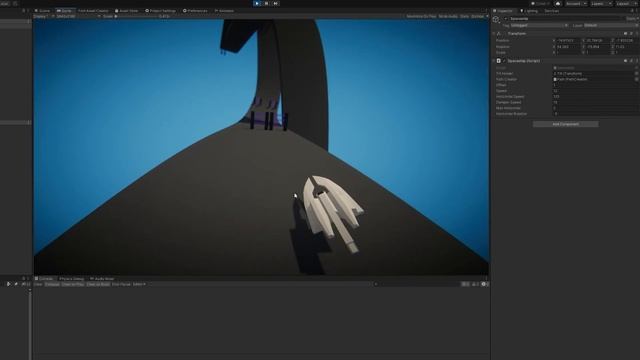Open the Layer dropdown in Inspector
640x360 pixels.
tap(611, 25)
